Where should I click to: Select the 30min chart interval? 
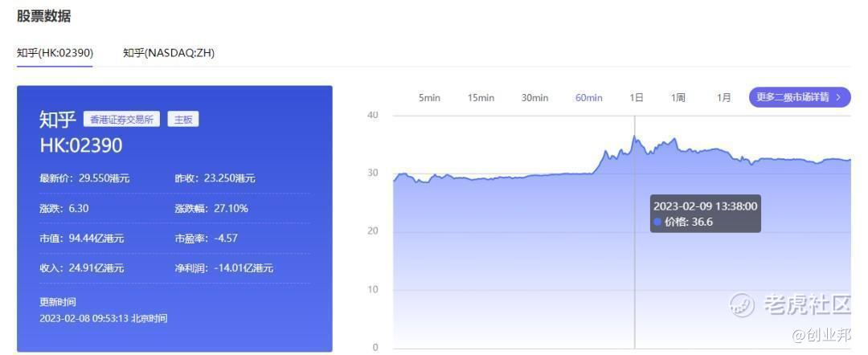[534, 98]
